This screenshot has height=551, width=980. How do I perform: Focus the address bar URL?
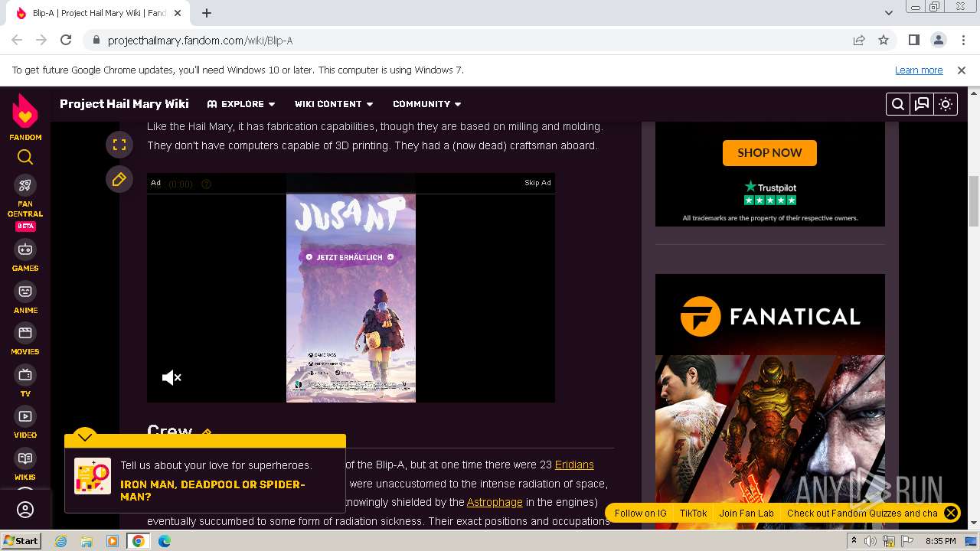coord(200,41)
